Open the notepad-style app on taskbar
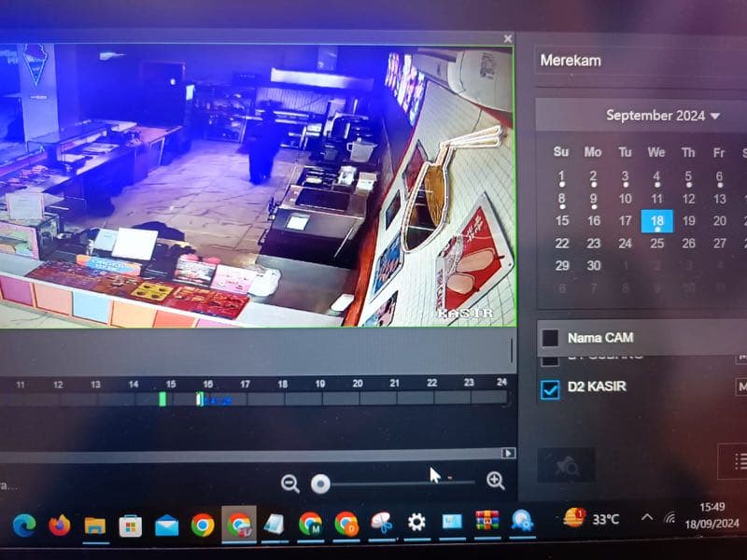 pyautogui.click(x=275, y=525)
